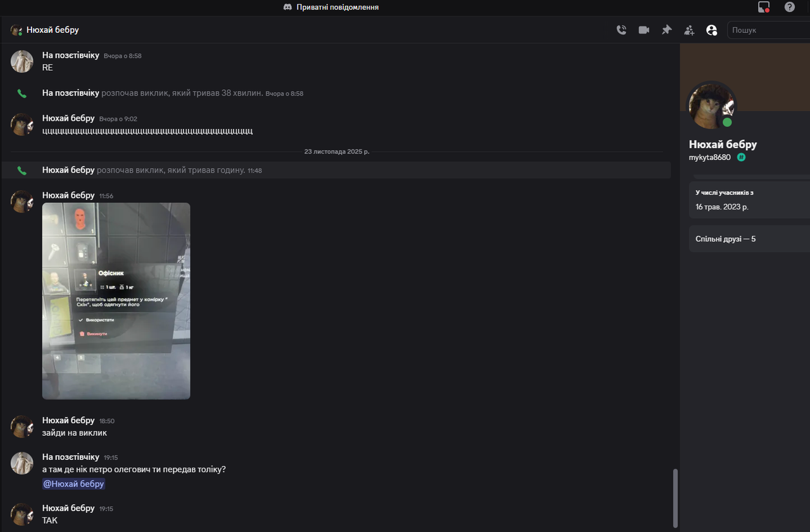810x532 pixels.
Task: Click the green phone icon of the hour-long call
Action: [22, 170]
